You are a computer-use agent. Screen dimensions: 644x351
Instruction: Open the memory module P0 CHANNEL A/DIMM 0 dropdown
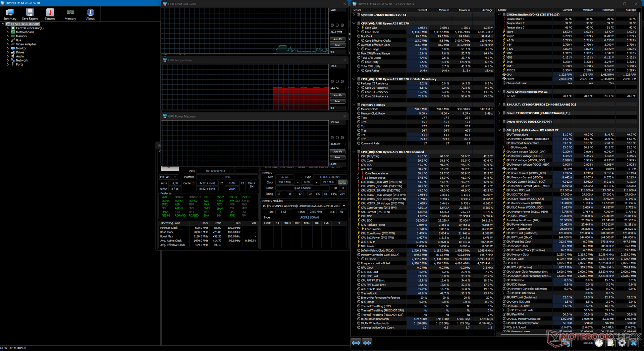(x=304, y=206)
